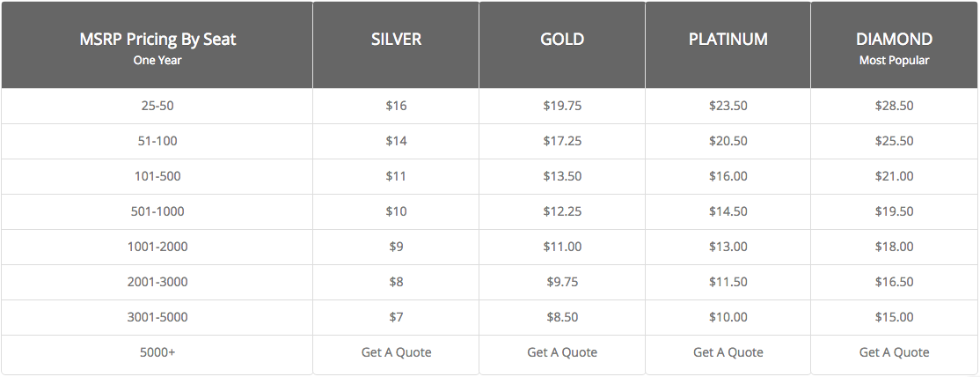Click the 51-100 seat range label

[157, 141]
